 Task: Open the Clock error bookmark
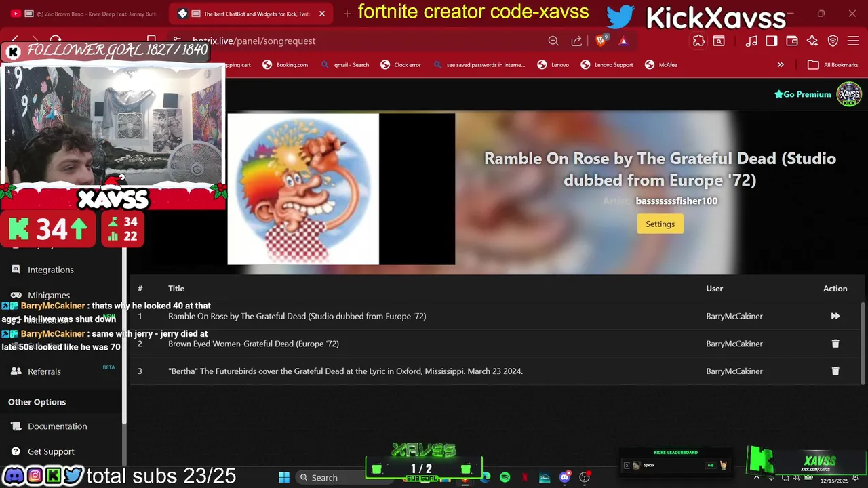pyautogui.click(x=401, y=65)
